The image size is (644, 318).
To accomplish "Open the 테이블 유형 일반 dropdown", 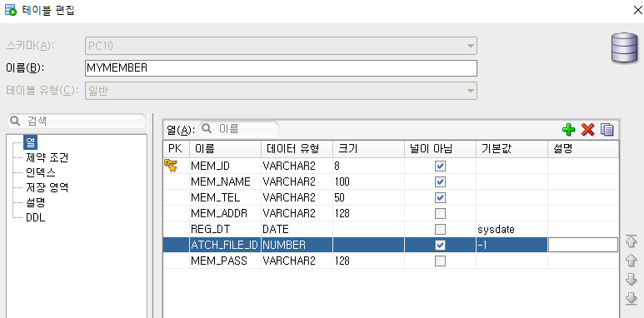I will click(281, 90).
